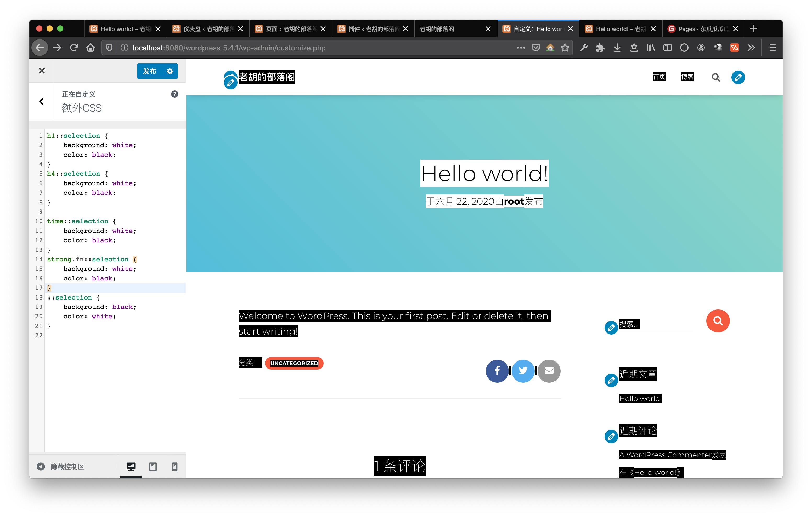Edit site title pencil shortcut
This screenshot has width=812, height=517.
click(231, 83)
